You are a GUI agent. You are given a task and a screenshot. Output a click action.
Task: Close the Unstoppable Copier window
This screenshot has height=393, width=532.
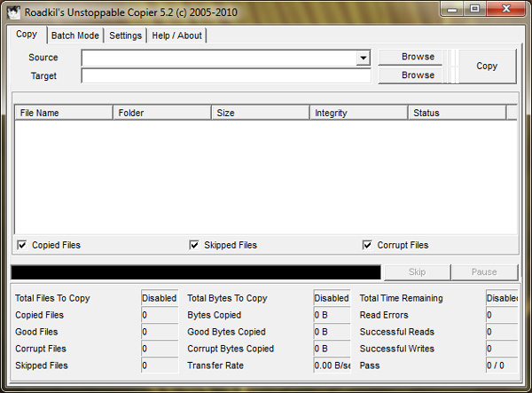point(506,9)
